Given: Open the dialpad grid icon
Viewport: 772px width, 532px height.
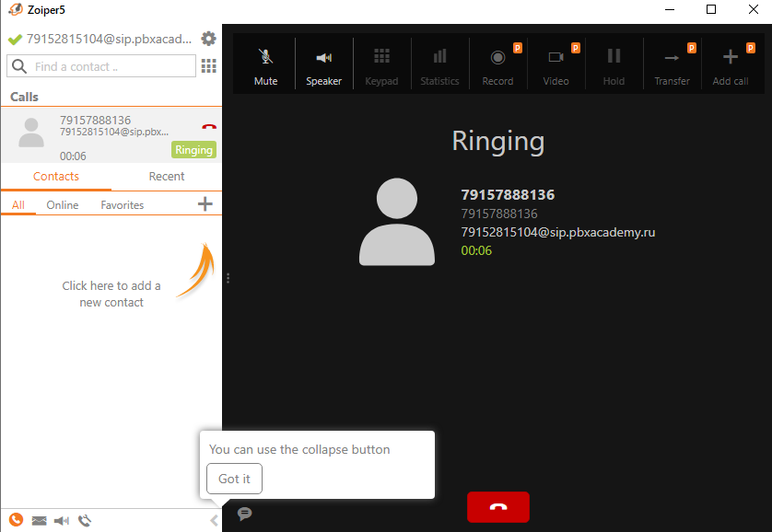Looking at the screenshot, I should click(209, 66).
